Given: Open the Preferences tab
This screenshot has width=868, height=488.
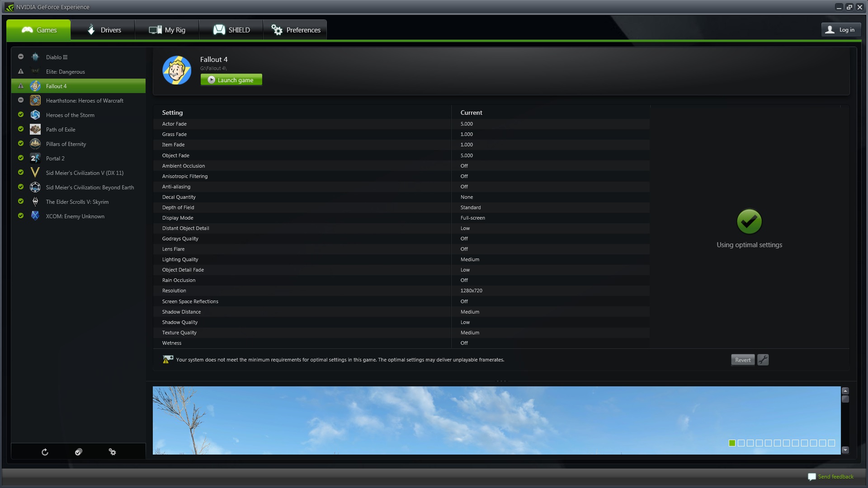Looking at the screenshot, I should pyautogui.click(x=295, y=30).
